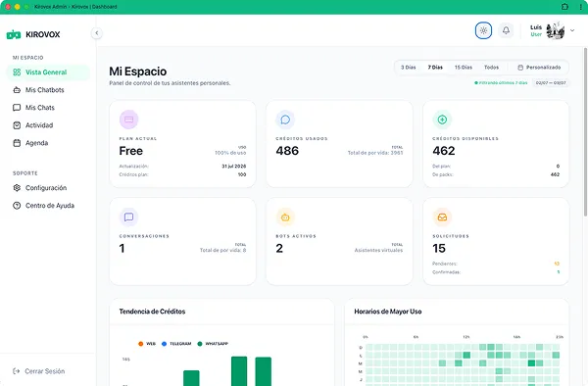This screenshot has width=588, height=386.
Task: Toggle the light/dark theme sun button
Action: pyautogui.click(x=483, y=30)
